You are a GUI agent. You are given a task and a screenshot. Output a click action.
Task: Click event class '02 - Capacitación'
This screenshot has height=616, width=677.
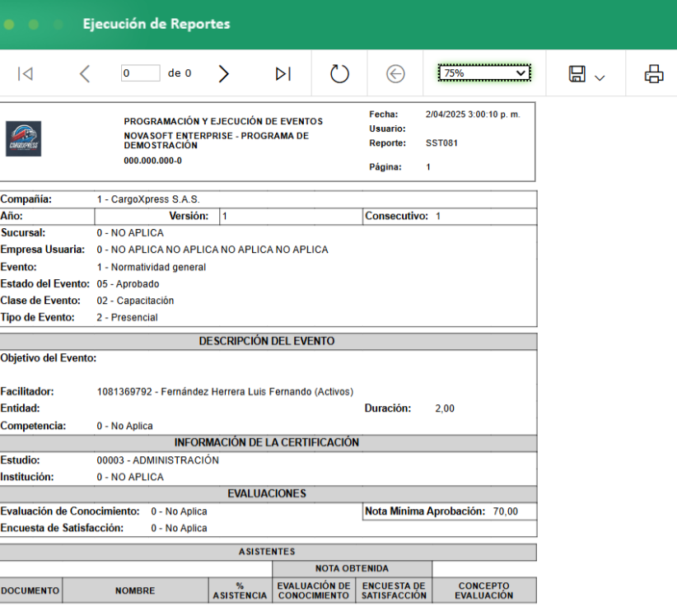tap(135, 301)
